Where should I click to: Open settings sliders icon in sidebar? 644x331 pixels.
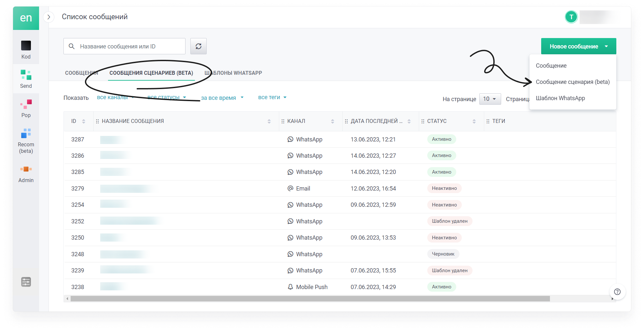coord(26,282)
